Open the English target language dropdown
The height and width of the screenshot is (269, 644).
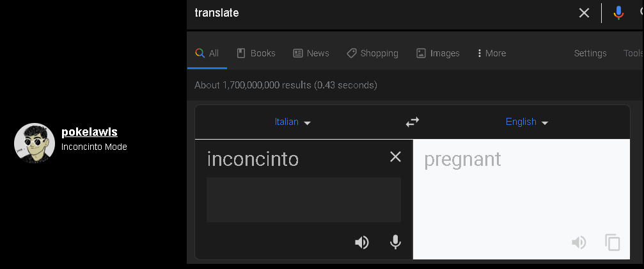[x=527, y=122]
